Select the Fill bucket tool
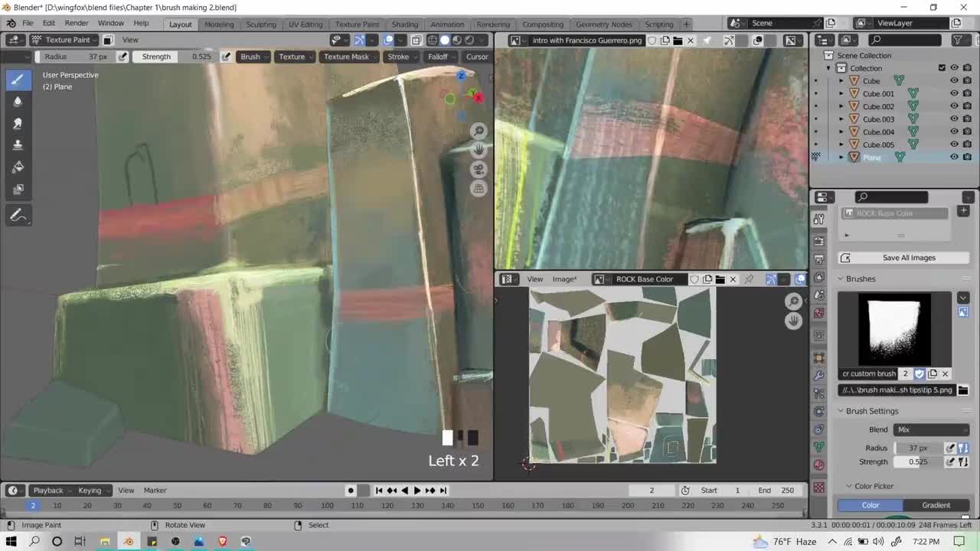The width and height of the screenshot is (980, 551). (x=18, y=167)
